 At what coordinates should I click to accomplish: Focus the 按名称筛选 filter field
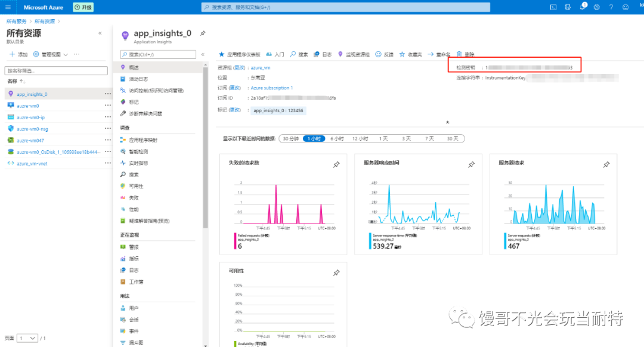click(x=56, y=70)
